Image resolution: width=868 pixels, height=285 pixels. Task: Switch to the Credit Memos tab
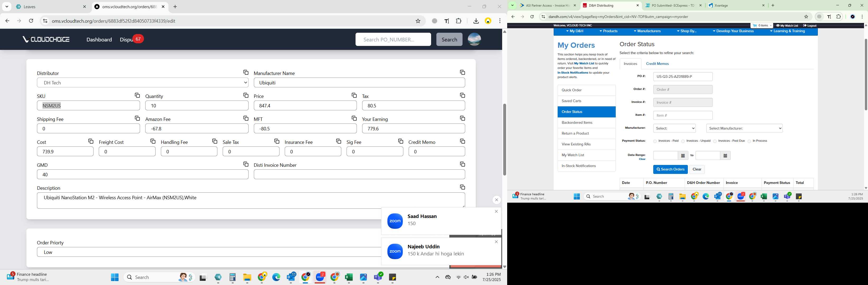click(x=657, y=64)
